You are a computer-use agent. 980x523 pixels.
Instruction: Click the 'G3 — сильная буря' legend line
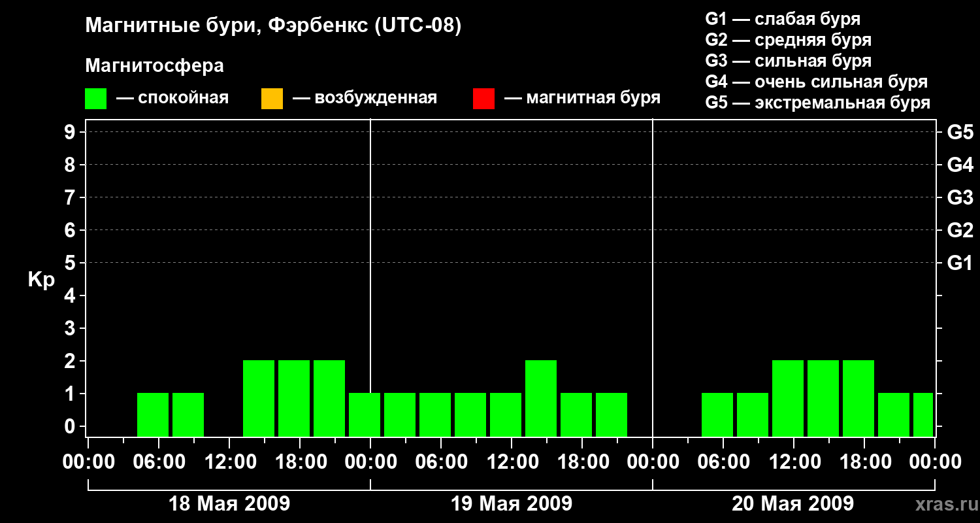click(x=788, y=61)
